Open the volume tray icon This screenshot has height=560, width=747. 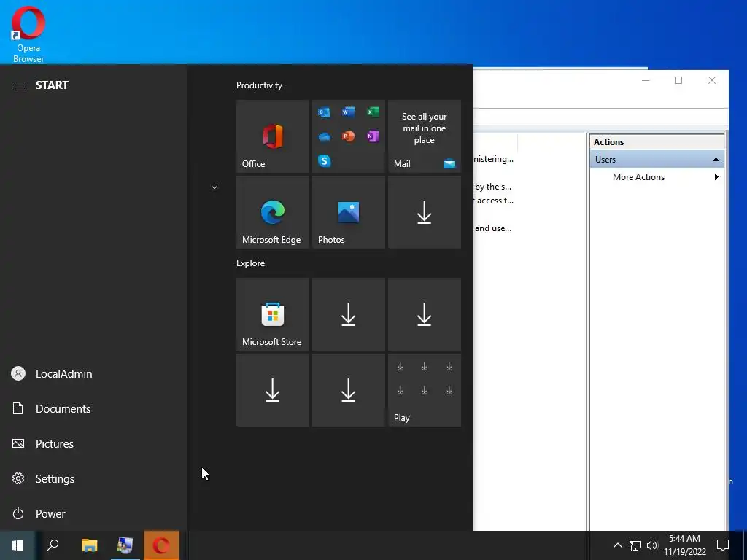click(x=651, y=545)
